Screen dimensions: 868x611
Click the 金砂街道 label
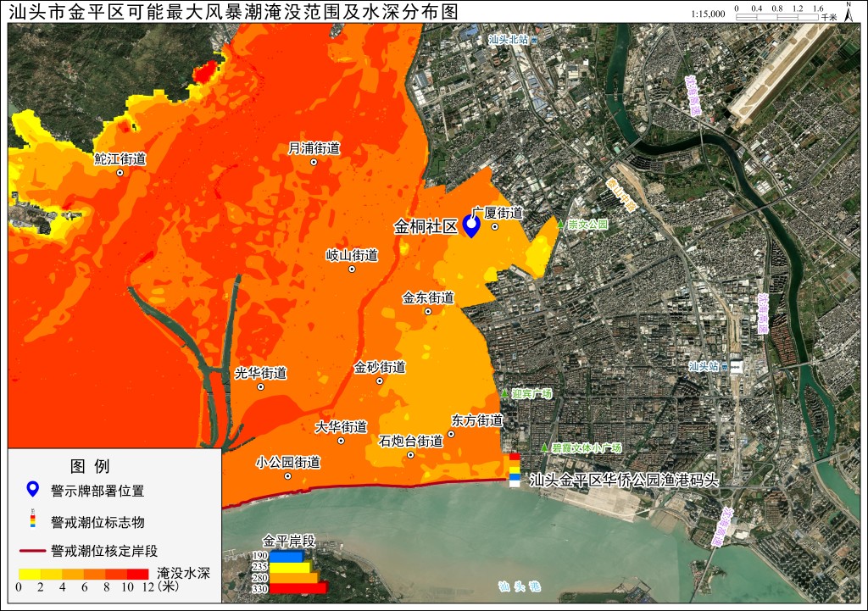click(381, 367)
